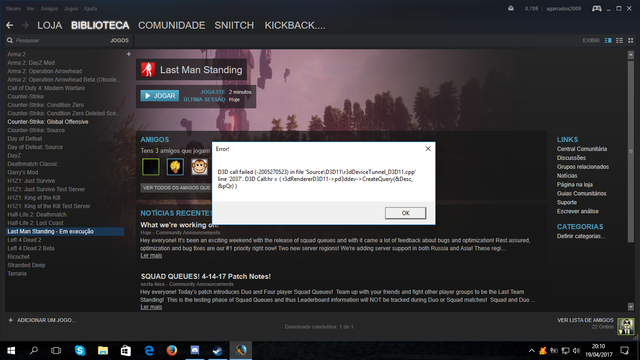Image resolution: width=640 pixels, height=360 pixels.
Task: Open Guias Comunitários link
Action: point(581,193)
